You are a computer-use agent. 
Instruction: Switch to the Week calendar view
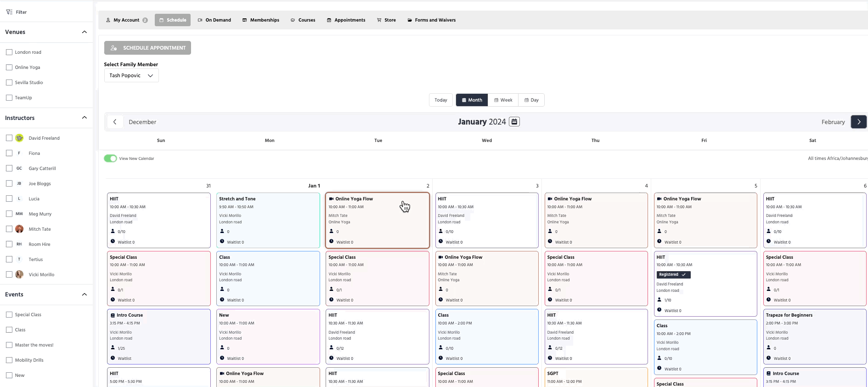(x=503, y=100)
